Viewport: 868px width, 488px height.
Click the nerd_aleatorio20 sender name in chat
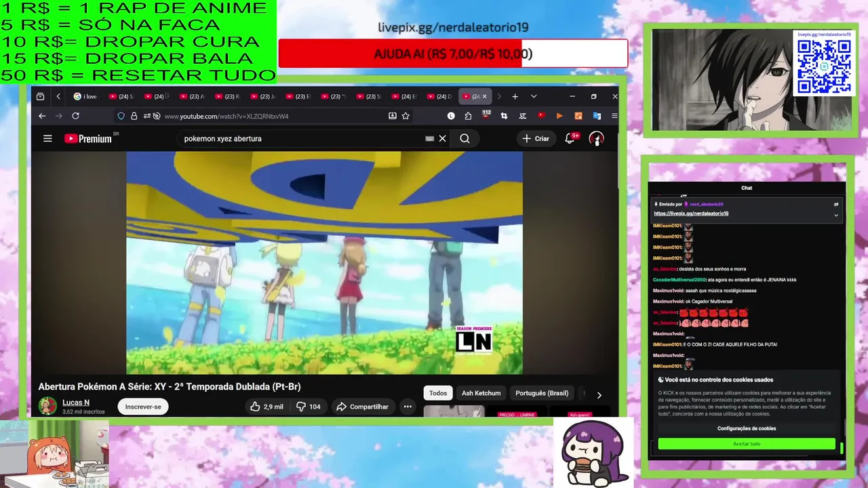click(707, 204)
